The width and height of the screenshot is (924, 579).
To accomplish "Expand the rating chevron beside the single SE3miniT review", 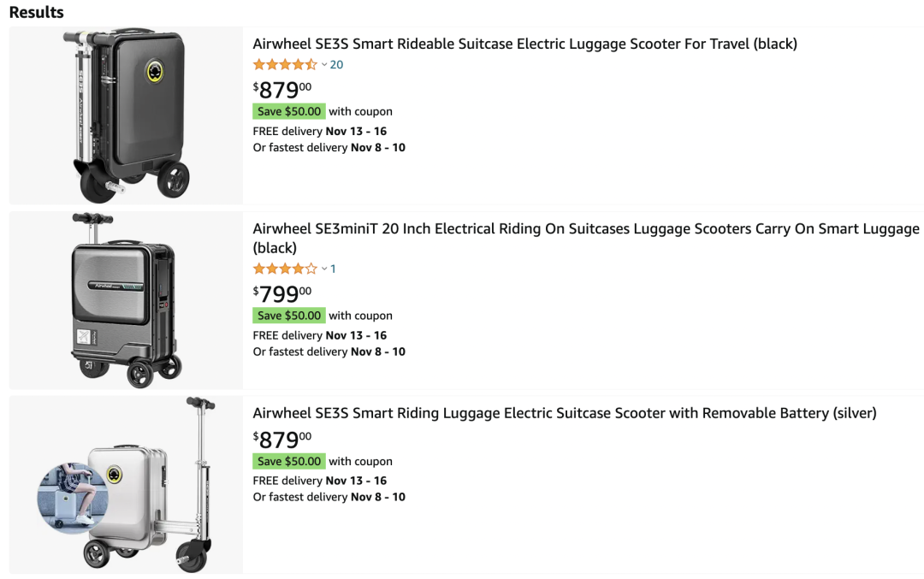I will click(324, 269).
